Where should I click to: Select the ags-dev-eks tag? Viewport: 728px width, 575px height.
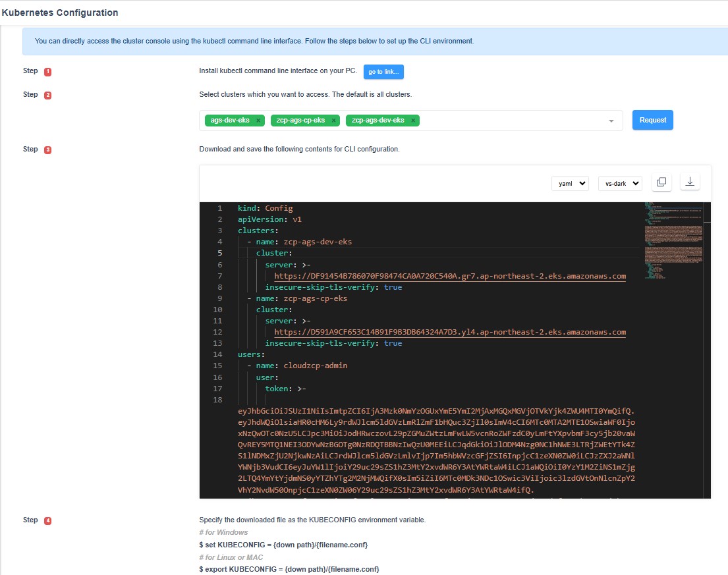coord(230,120)
